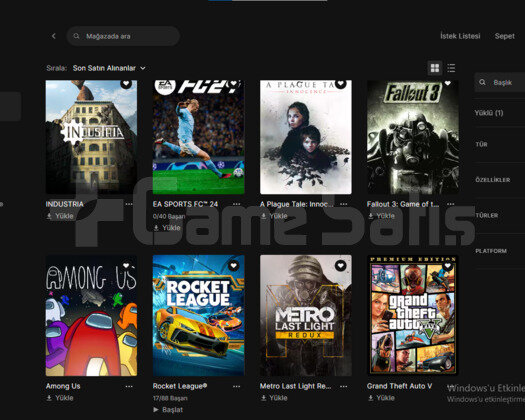
Task: Focus the Başlık library filter field
Action: point(500,82)
